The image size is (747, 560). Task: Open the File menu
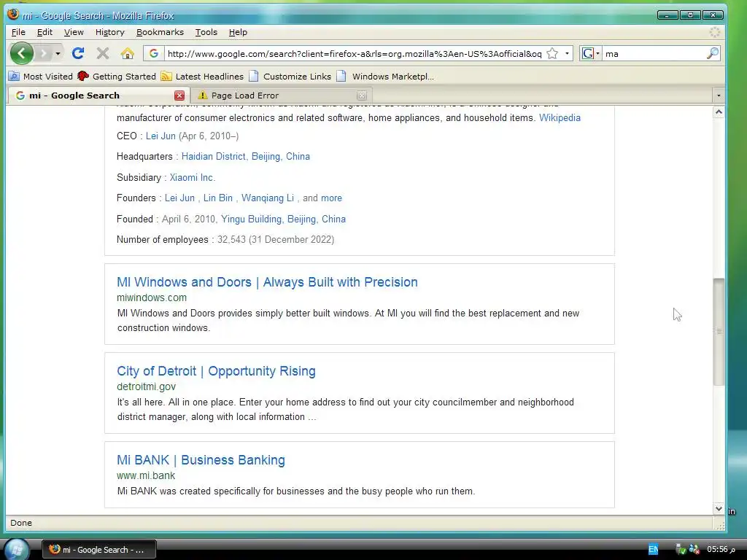pos(18,32)
